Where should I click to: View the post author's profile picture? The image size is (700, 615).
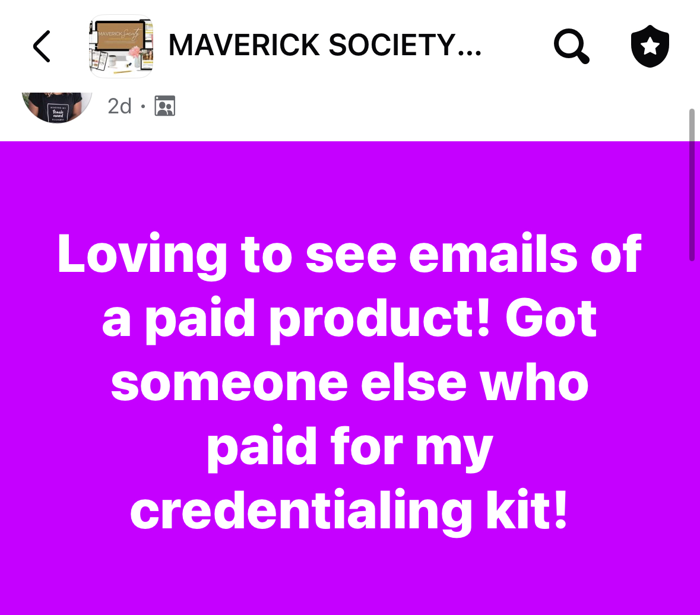coord(56,107)
